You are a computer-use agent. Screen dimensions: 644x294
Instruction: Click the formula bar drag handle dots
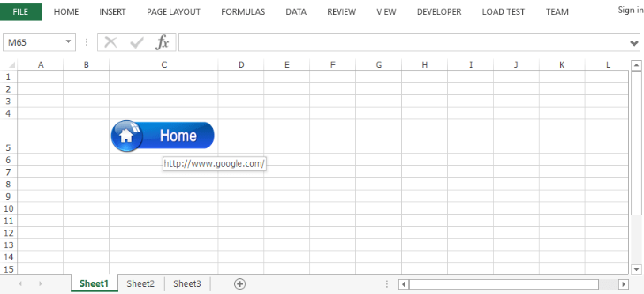[x=87, y=42]
